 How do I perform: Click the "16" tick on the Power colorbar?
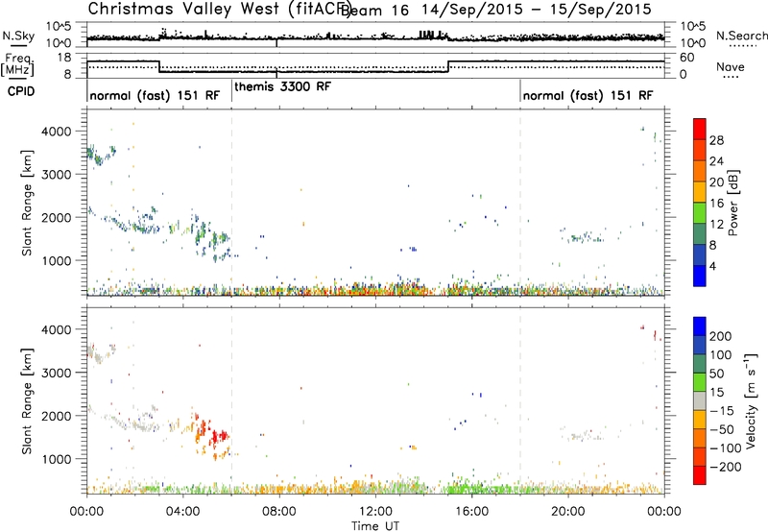[716, 203]
